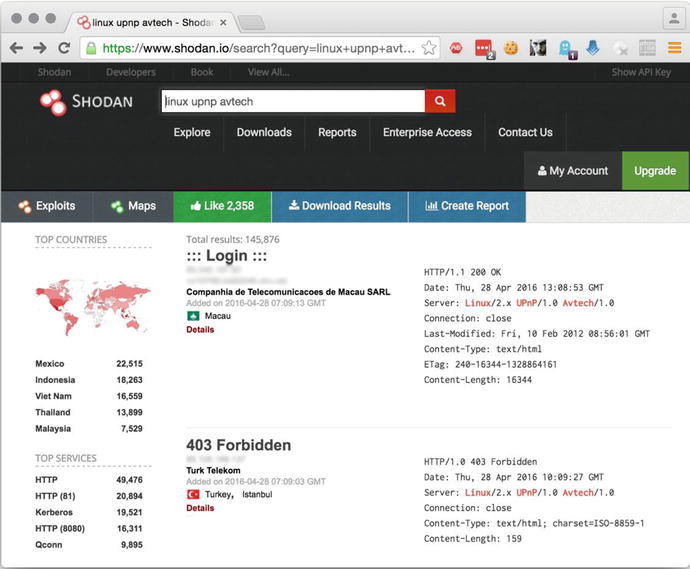Click the green Upgrade button
The width and height of the screenshot is (690, 569).
pos(655,171)
